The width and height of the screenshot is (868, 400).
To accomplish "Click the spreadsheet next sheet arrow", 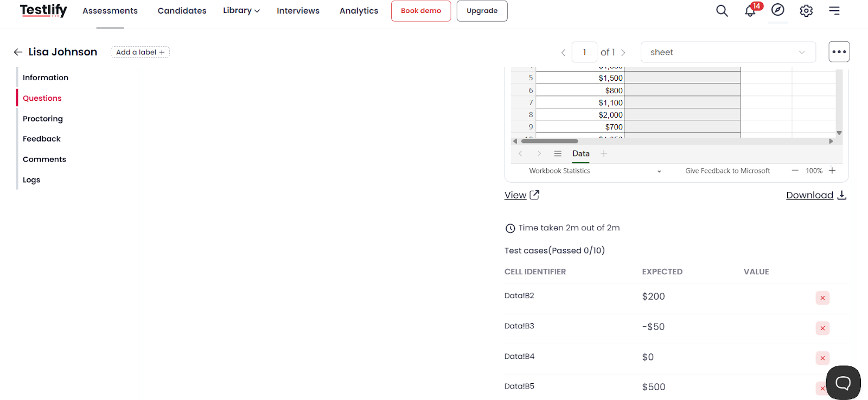I will click(539, 154).
